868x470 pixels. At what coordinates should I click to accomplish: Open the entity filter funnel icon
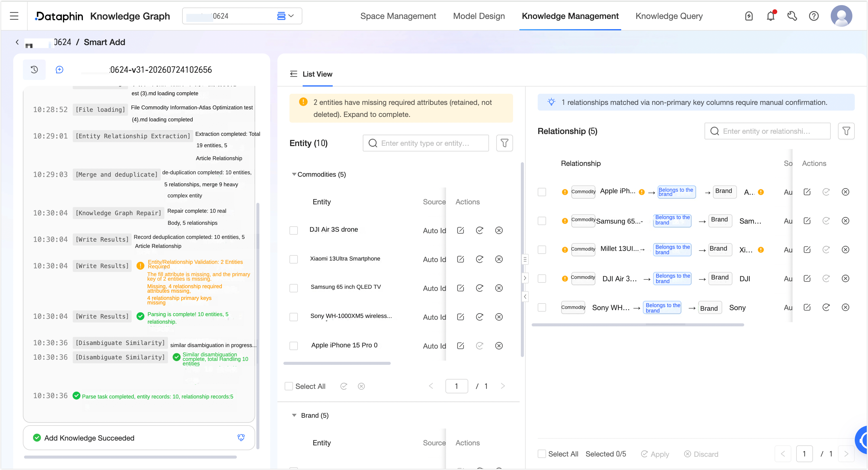click(x=504, y=143)
